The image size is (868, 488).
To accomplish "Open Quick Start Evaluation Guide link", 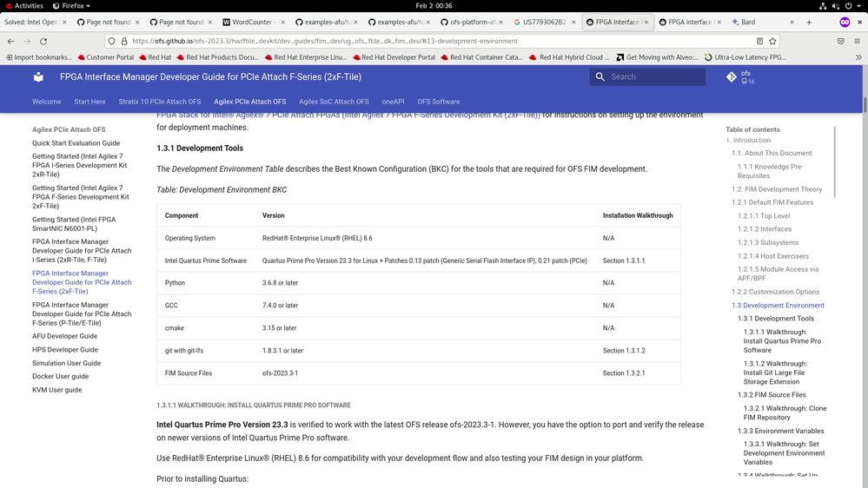I will tap(76, 143).
